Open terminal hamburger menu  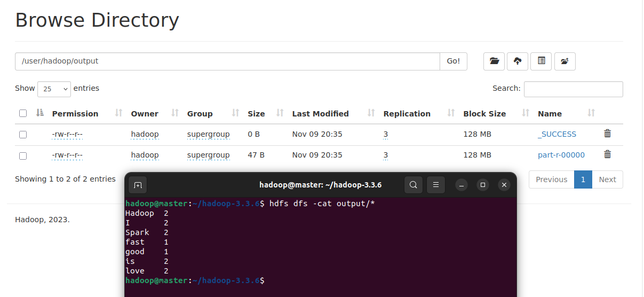tap(436, 185)
